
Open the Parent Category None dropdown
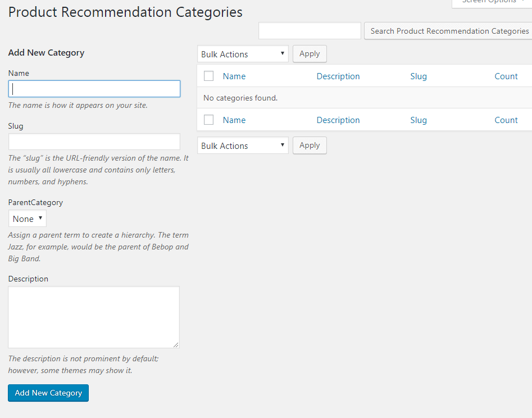pos(28,219)
